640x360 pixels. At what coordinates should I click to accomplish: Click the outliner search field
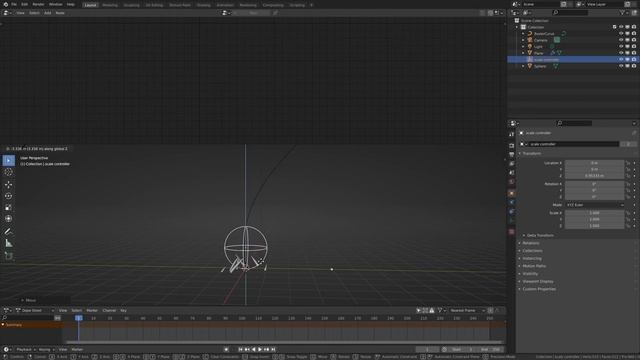tap(570, 13)
